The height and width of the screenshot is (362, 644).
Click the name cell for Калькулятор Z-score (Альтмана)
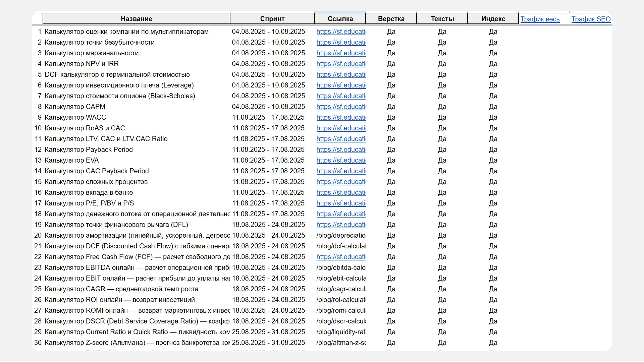[x=137, y=343]
